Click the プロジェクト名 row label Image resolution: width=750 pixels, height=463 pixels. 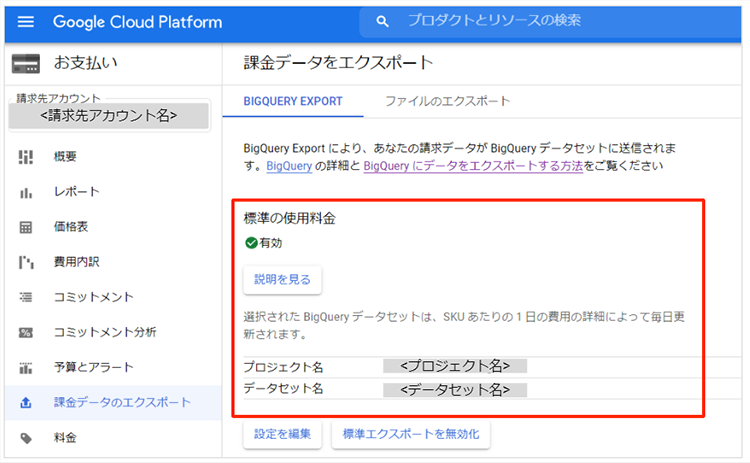coord(283,367)
